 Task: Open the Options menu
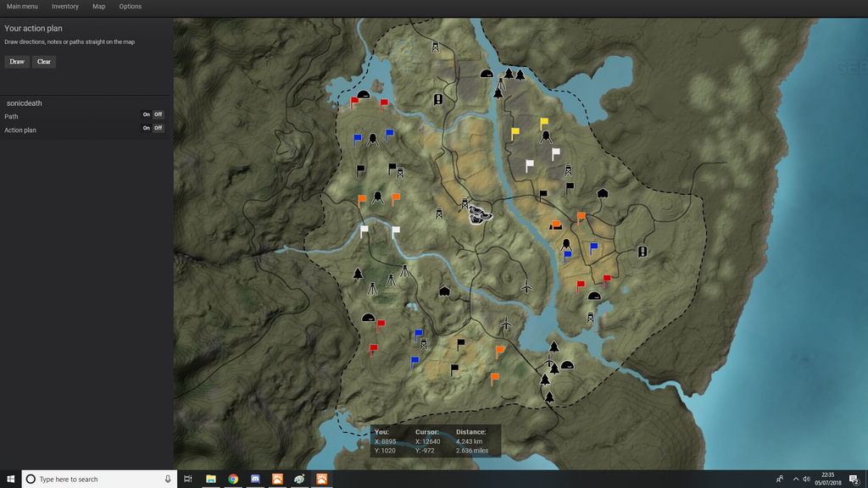tap(130, 6)
